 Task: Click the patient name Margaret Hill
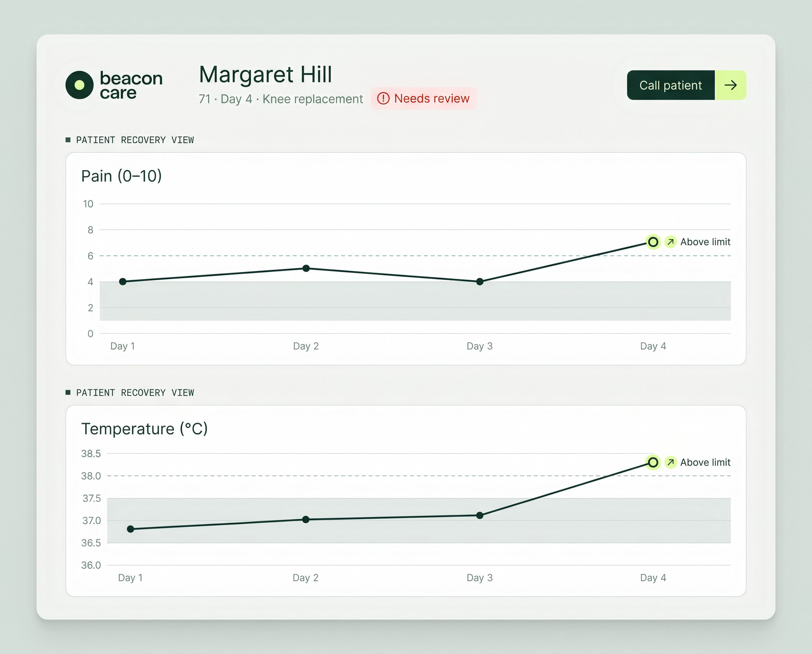[x=265, y=74]
